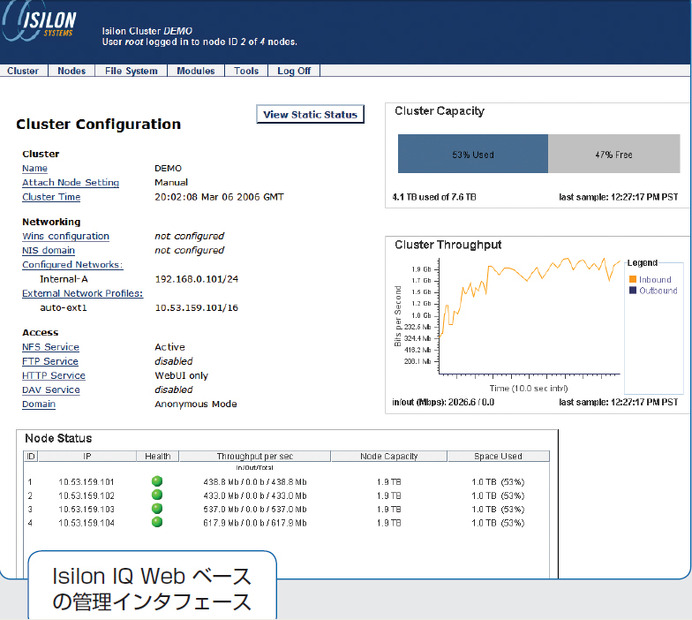Image resolution: width=692 pixels, height=620 pixels.
Task: Open the HTTP Service link
Action: click(x=54, y=376)
